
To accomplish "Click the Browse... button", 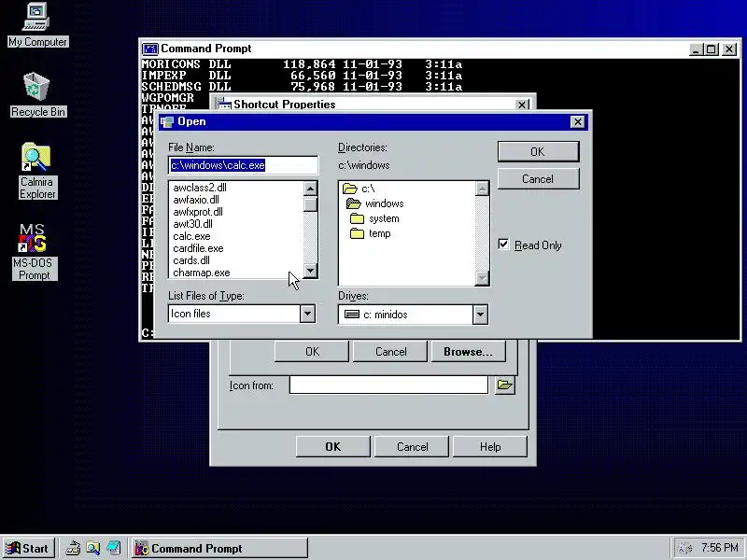I will pyautogui.click(x=469, y=352).
